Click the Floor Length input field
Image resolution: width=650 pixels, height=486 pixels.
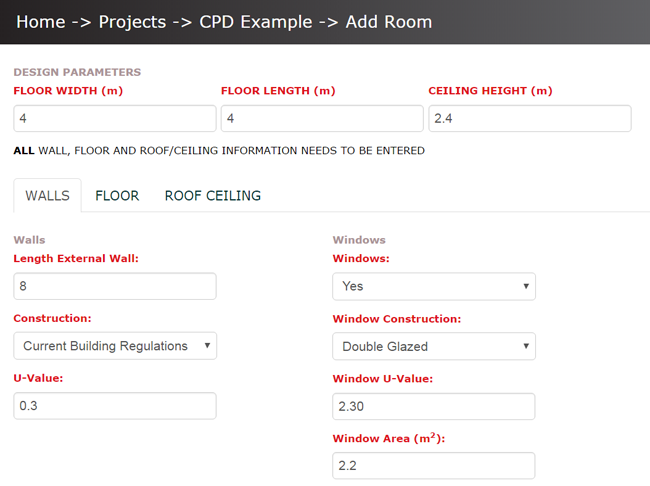322,119
